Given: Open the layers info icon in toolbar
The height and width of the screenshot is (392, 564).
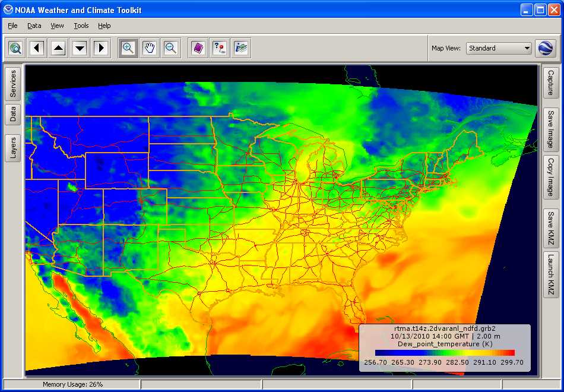Looking at the screenshot, I should 241,48.
